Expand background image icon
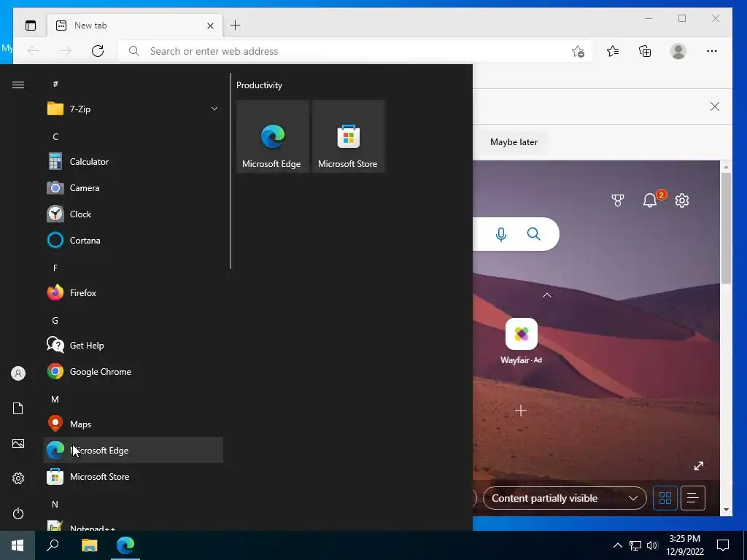Viewport: 747px width, 560px height. [698, 466]
